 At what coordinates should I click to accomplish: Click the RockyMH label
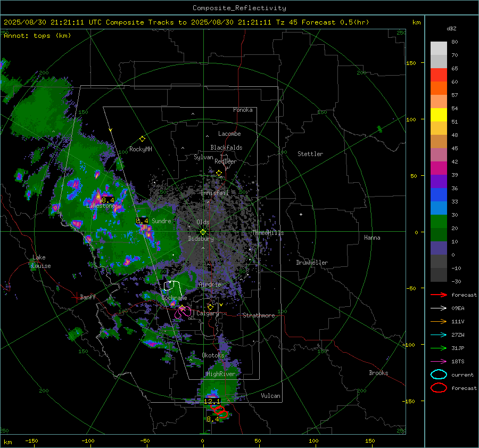pyautogui.click(x=141, y=149)
